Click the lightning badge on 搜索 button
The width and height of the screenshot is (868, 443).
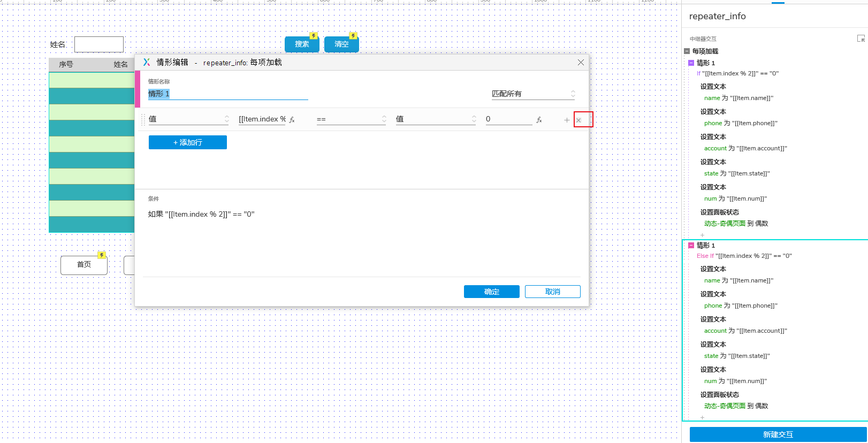tap(314, 36)
